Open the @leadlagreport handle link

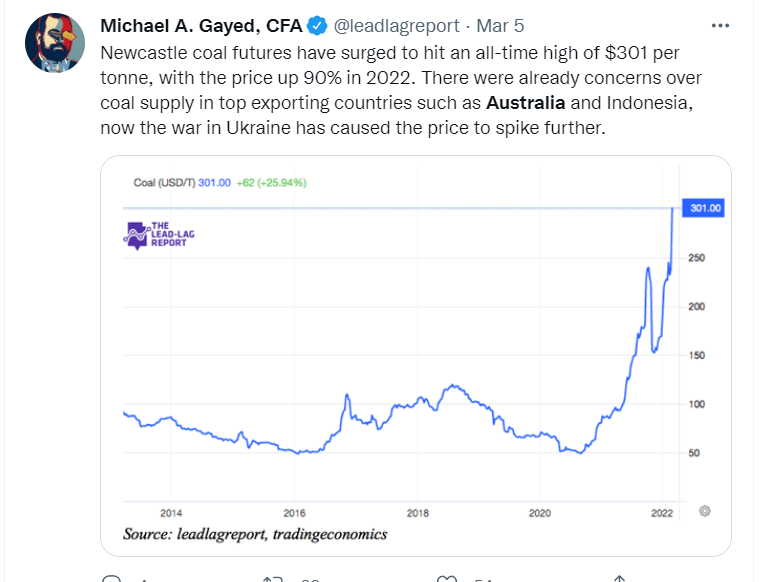395,25
